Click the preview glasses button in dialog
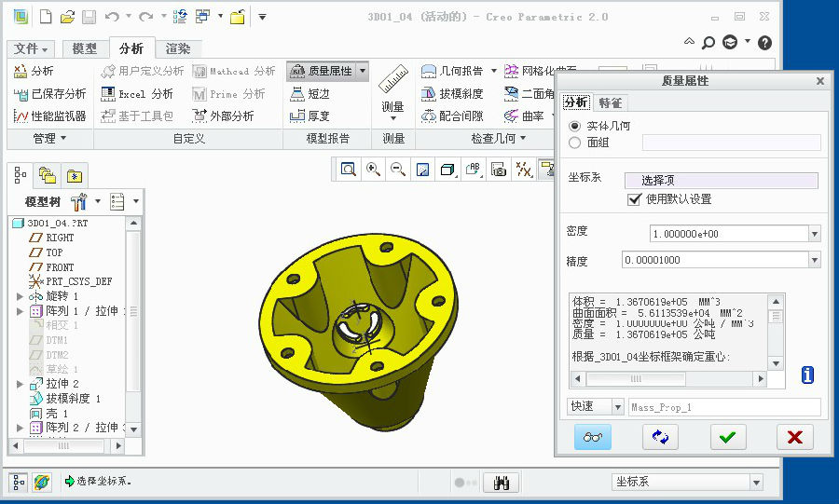The height and width of the screenshot is (504, 839). pyautogui.click(x=592, y=437)
